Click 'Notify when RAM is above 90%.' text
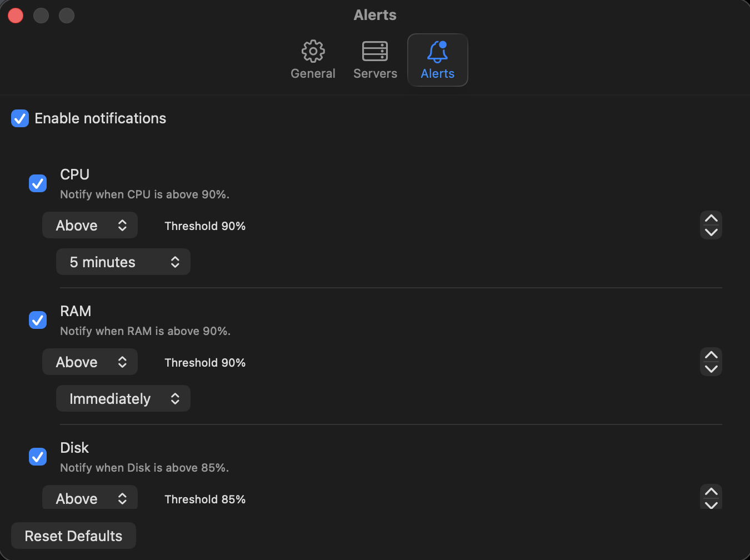The image size is (750, 560). [x=146, y=331]
